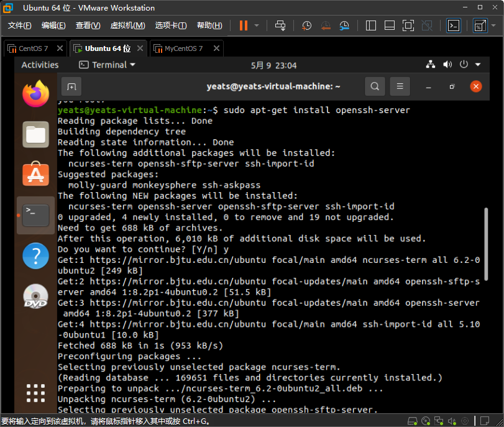
Task: Pause the virtual machine with orange button
Action: click(x=244, y=25)
